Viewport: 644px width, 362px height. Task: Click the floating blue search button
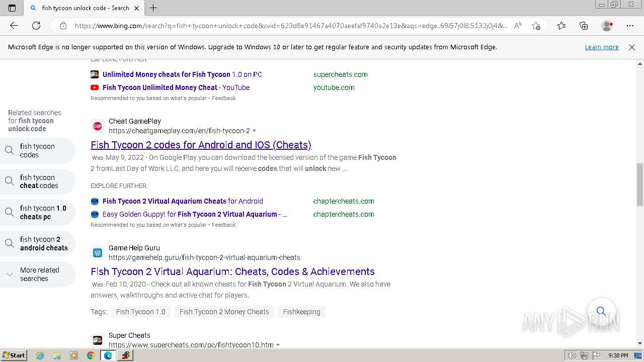[601, 311]
